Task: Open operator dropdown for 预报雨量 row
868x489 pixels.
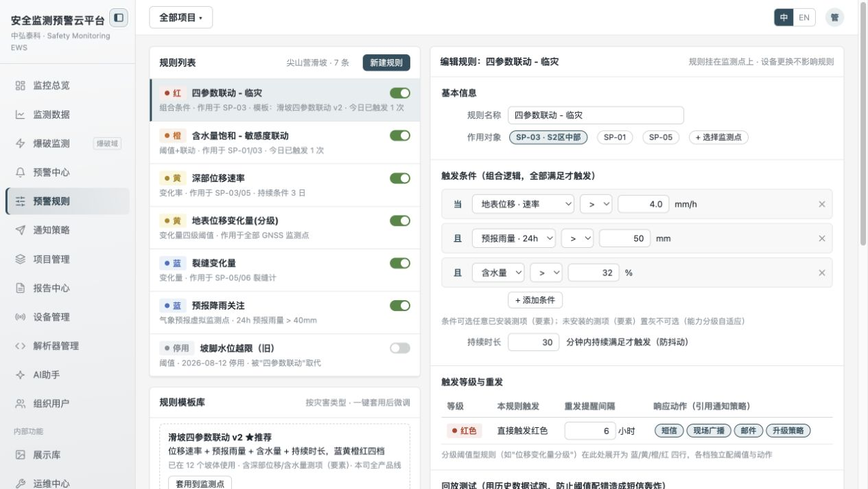Action: (577, 238)
